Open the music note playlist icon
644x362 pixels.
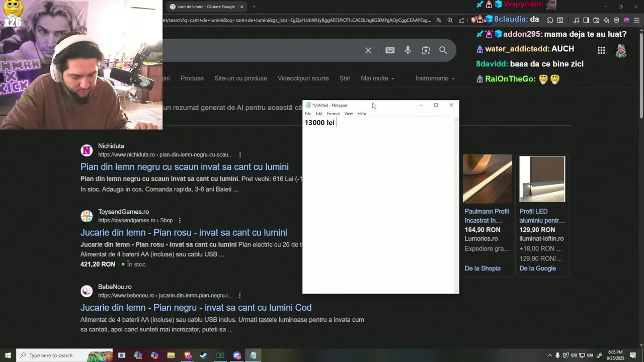tap(576, 20)
